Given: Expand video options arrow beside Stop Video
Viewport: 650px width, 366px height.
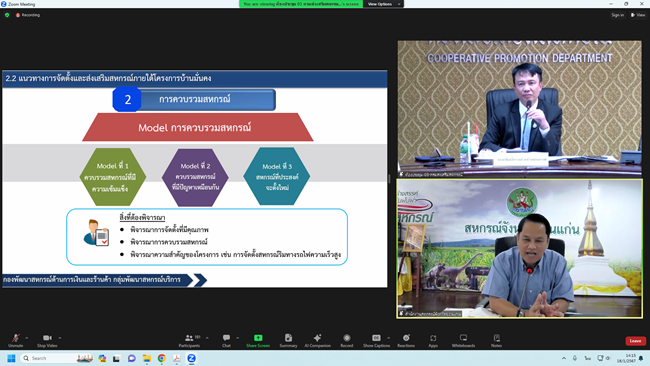Looking at the screenshot, I should click(60, 338).
